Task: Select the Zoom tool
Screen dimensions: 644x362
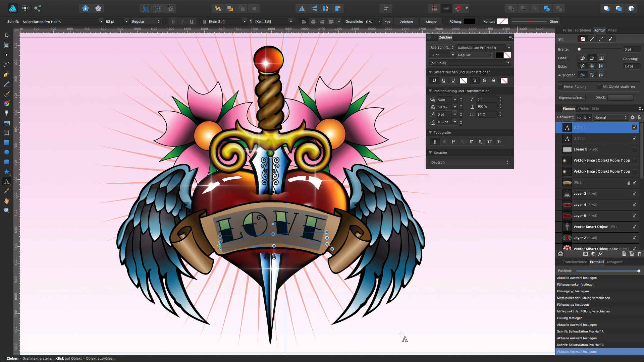Action: pos(7,210)
